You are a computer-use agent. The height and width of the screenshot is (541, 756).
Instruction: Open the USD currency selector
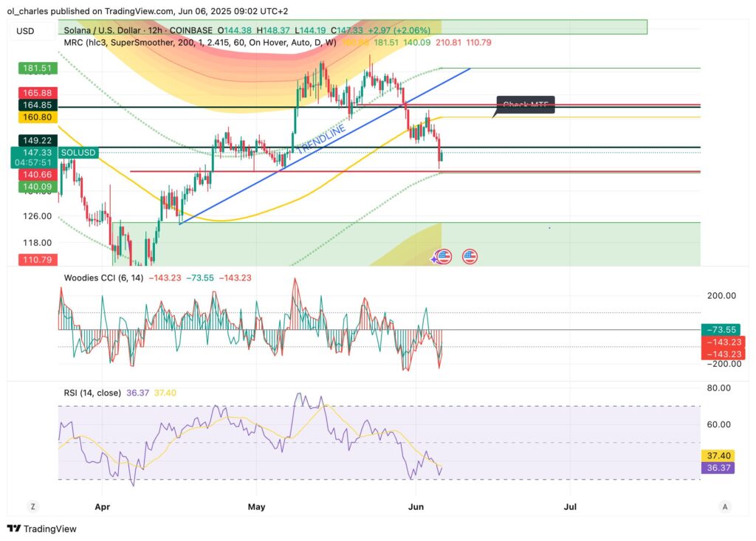(25, 30)
